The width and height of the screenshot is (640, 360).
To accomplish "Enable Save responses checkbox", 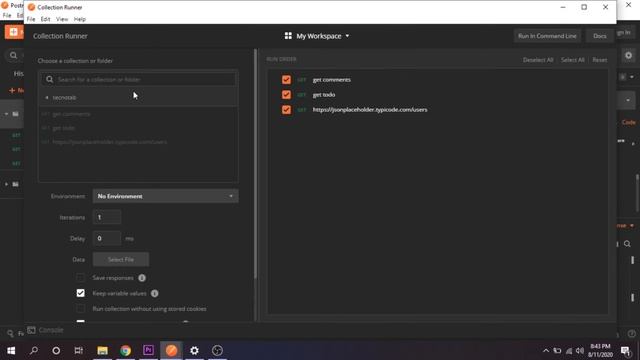I will [x=80, y=278].
